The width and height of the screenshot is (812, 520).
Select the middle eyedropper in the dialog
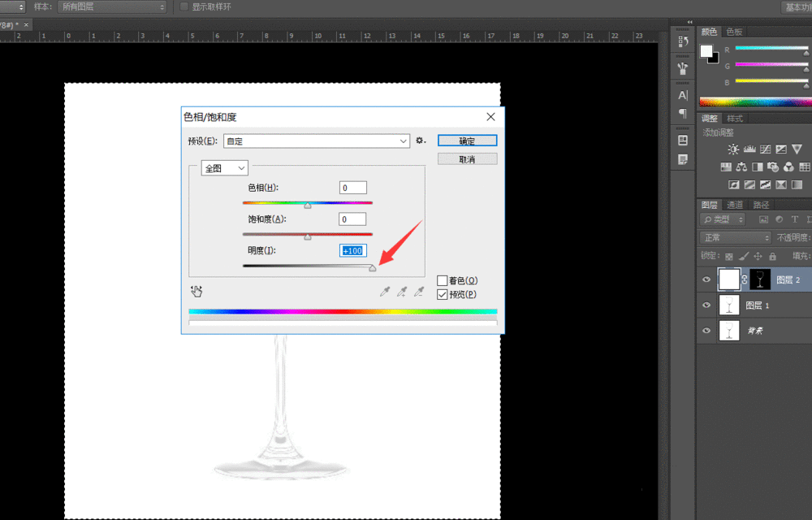(x=402, y=291)
